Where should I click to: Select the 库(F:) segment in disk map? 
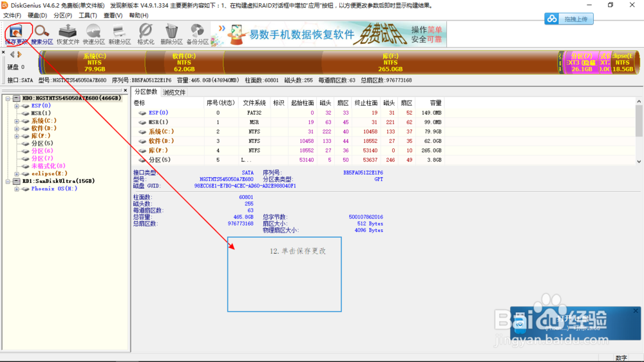[x=390, y=62]
